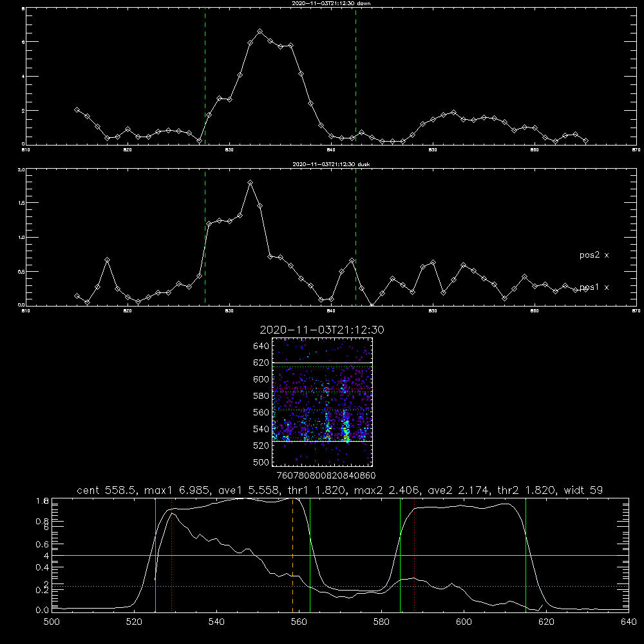Screen dimensions: 644x644
Task: Click the rightmost green solid line in bottom plot
Action: (x=526, y=555)
